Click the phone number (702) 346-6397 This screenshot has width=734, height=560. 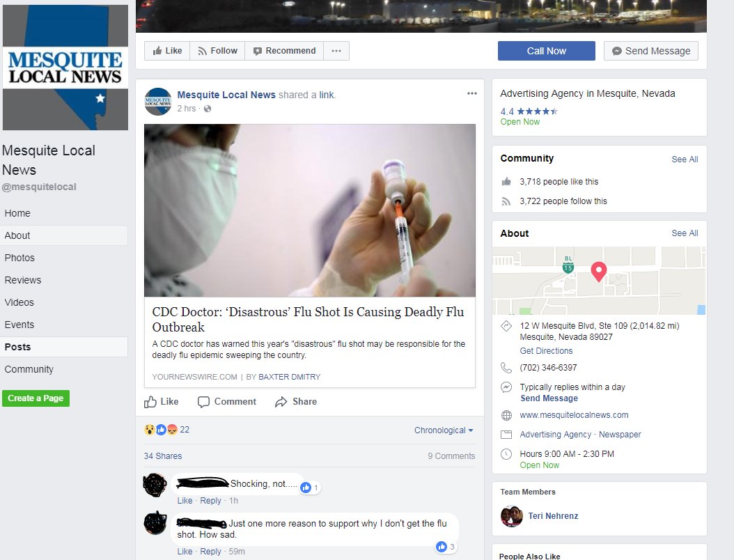(x=548, y=368)
